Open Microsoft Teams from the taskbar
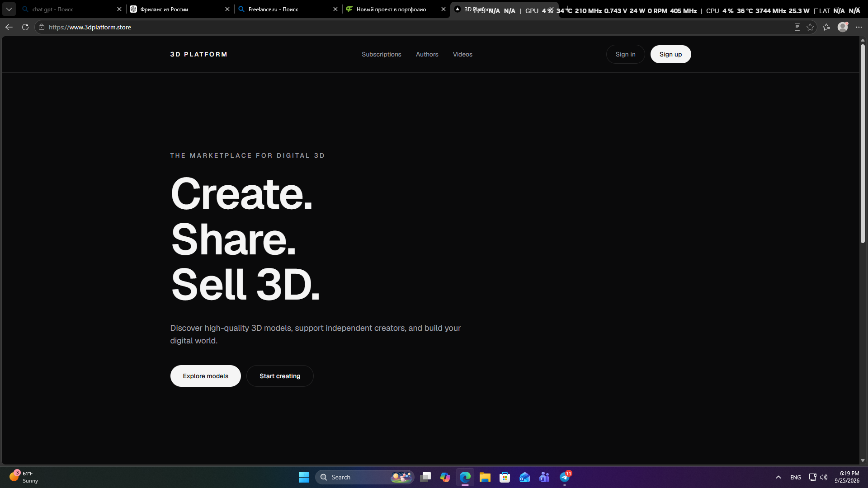868x488 pixels. click(545, 477)
